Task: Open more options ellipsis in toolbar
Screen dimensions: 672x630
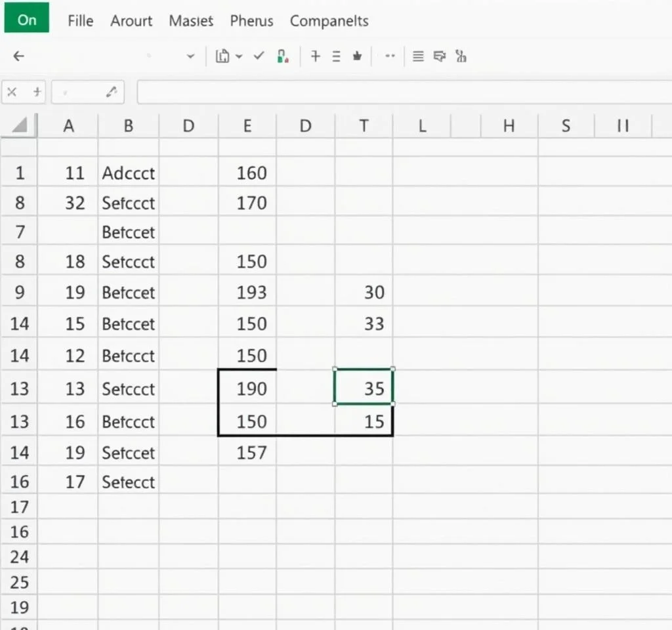Action: click(390, 56)
